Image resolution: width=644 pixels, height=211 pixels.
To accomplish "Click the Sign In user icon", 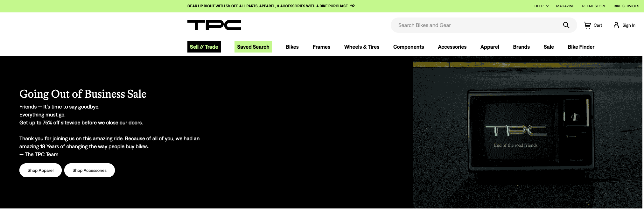I will pyautogui.click(x=616, y=25).
